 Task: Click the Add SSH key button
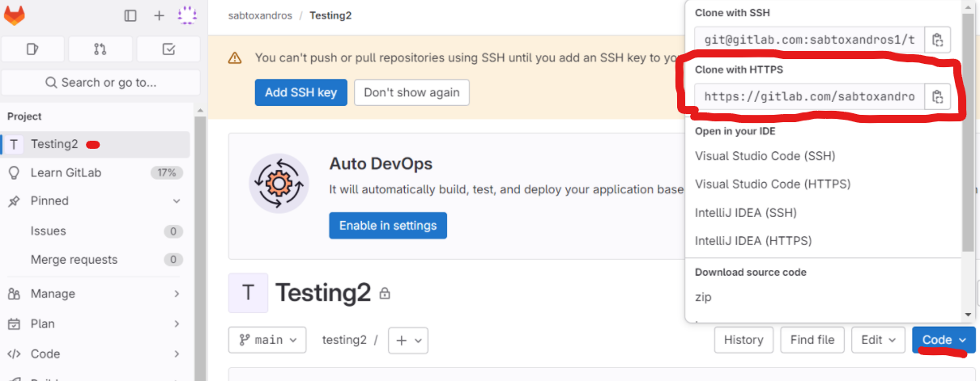tap(300, 92)
